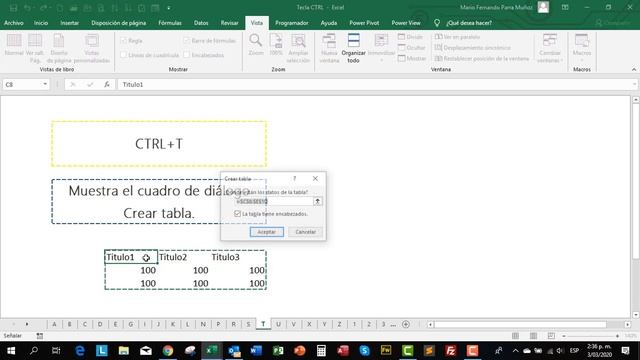Open Vistas personalizadas

(92, 48)
